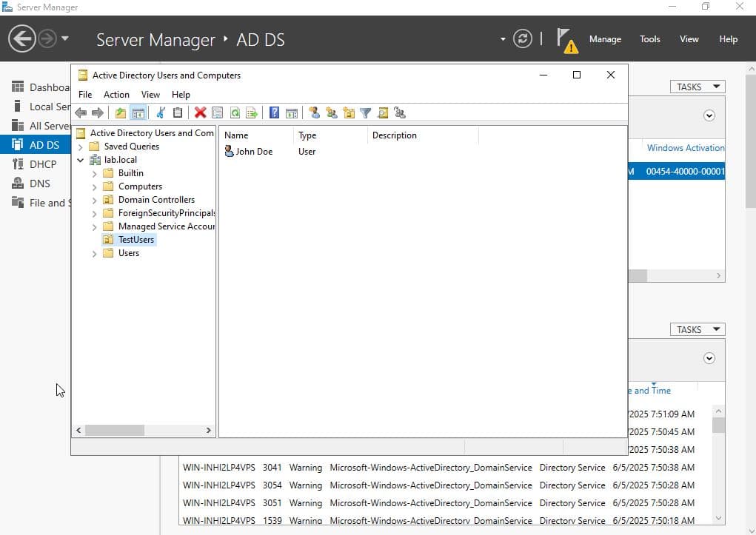Click the red X Delete toolbar icon

(200, 112)
